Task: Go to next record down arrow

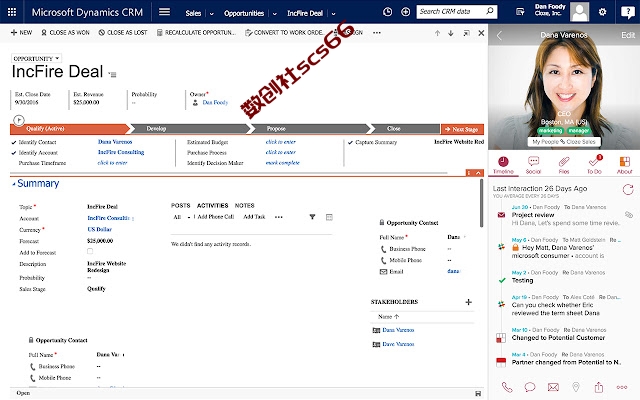Action: [451, 33]
